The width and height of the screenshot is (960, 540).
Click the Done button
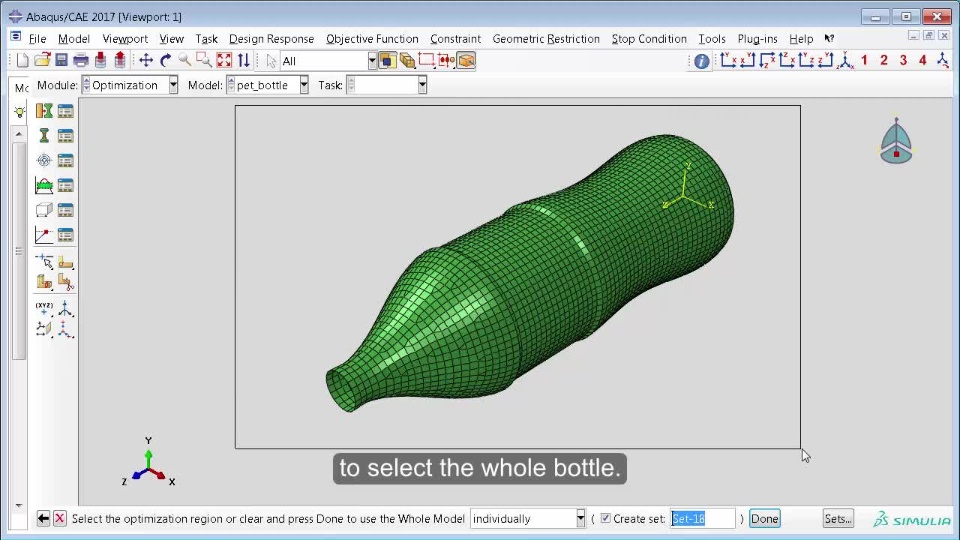[765, 519]
